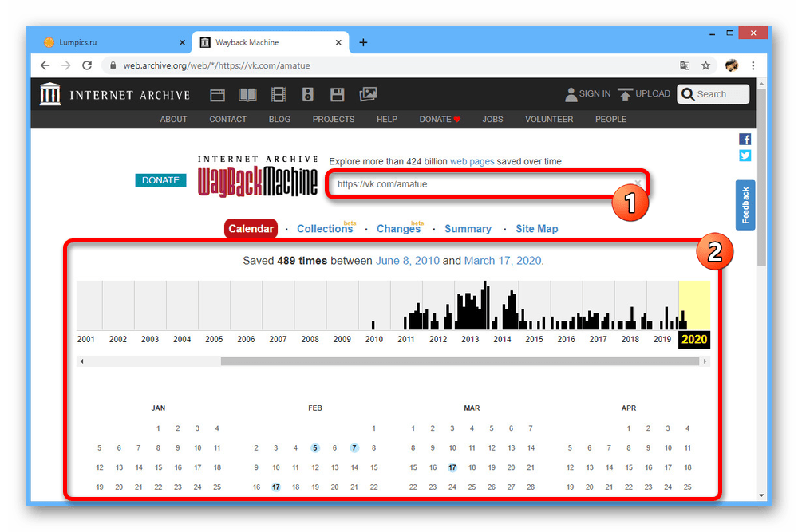The height and width of the screenshot is (532, 798).
Task: Select year 2010 on the timeline
Action: coord(374,339)
